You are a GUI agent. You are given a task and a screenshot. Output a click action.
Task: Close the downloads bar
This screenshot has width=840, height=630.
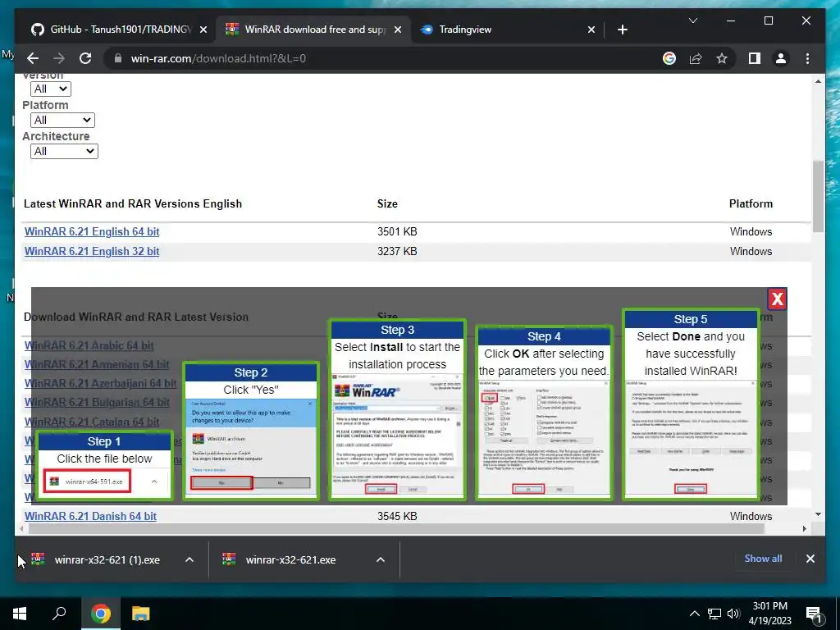[x=810, y=559]
